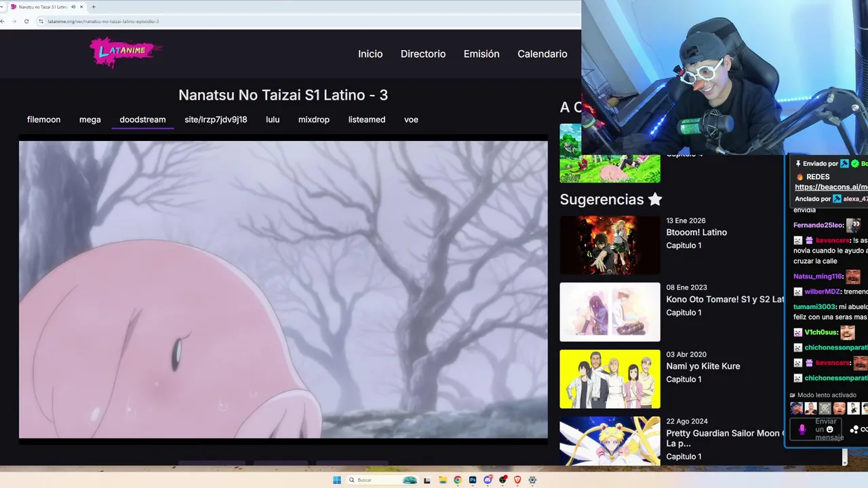The height and width of the screenshot is (488, 868).
Task: Open the Directorio page
Action: pos(423,54)
